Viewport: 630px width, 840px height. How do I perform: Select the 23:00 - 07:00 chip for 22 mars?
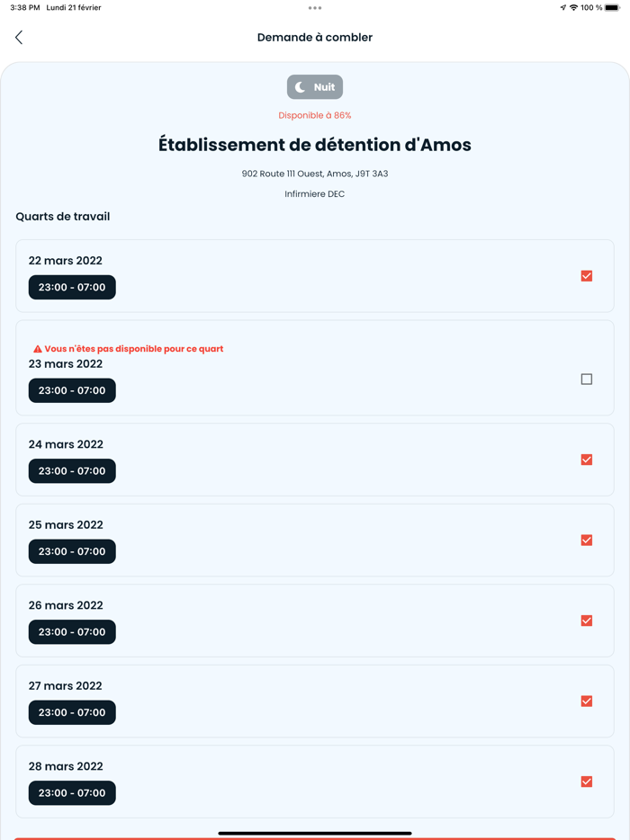point(72,287)
